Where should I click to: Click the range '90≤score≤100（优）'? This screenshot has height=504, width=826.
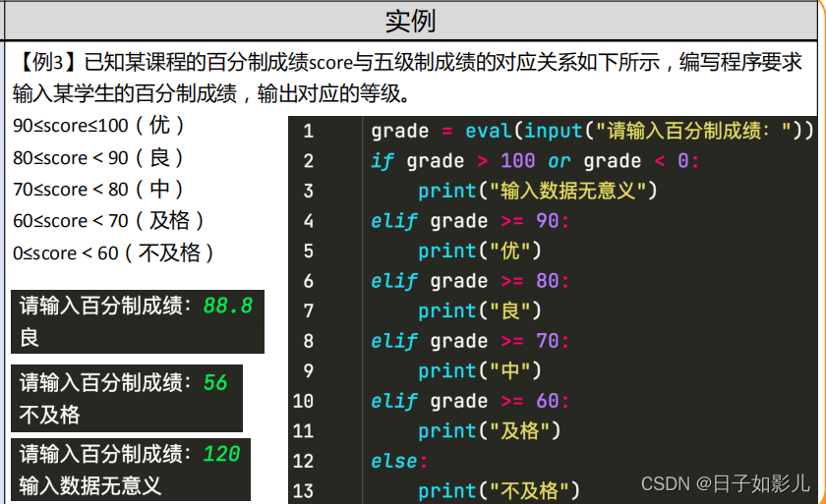[100, 126]
